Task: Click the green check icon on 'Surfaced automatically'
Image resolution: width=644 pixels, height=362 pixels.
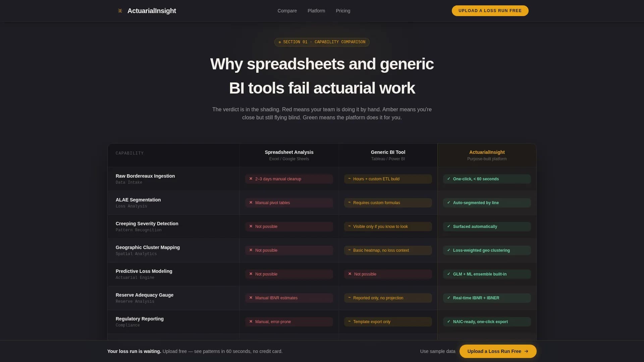Action: [x=449, y=227]
